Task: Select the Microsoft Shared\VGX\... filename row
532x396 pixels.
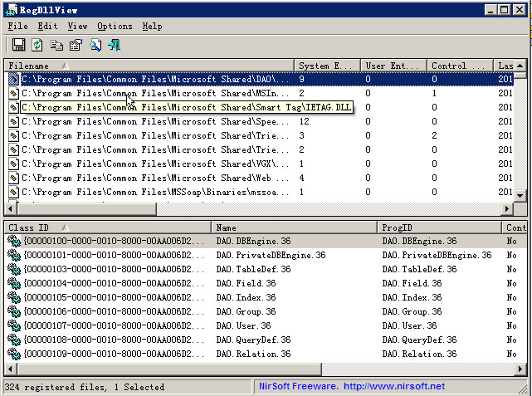Action: tap(155, 164)
